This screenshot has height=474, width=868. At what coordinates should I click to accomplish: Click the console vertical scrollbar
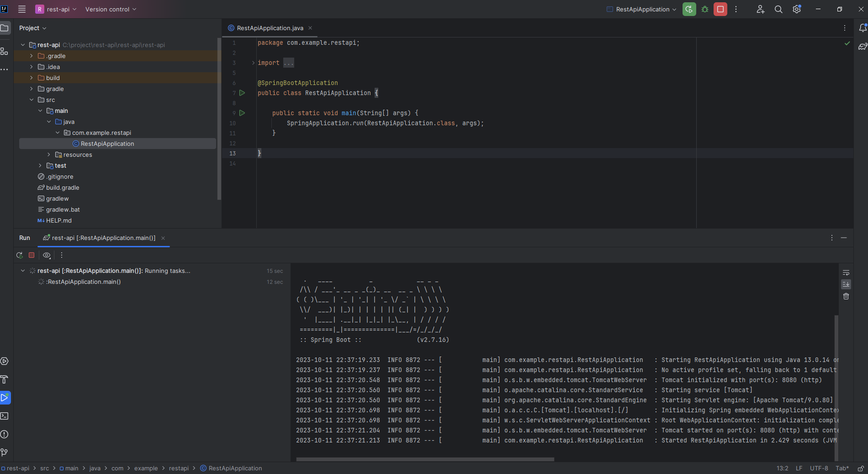pos(836,388)
